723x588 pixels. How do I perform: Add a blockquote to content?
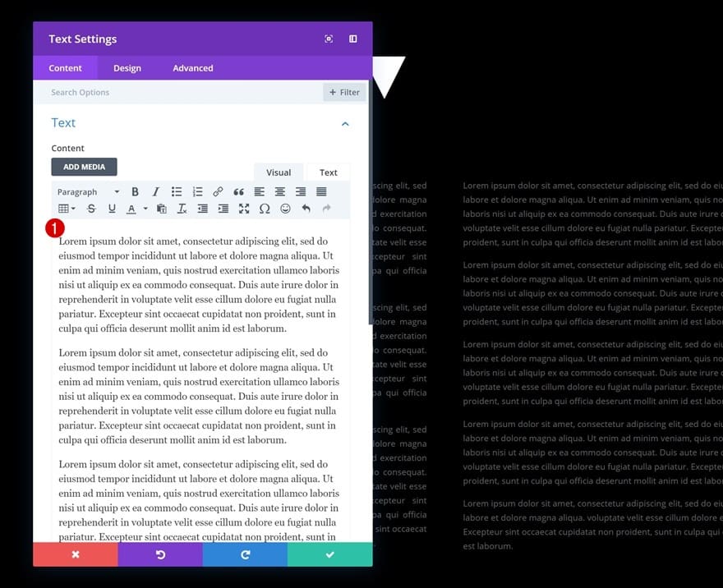tap(238, 191)
